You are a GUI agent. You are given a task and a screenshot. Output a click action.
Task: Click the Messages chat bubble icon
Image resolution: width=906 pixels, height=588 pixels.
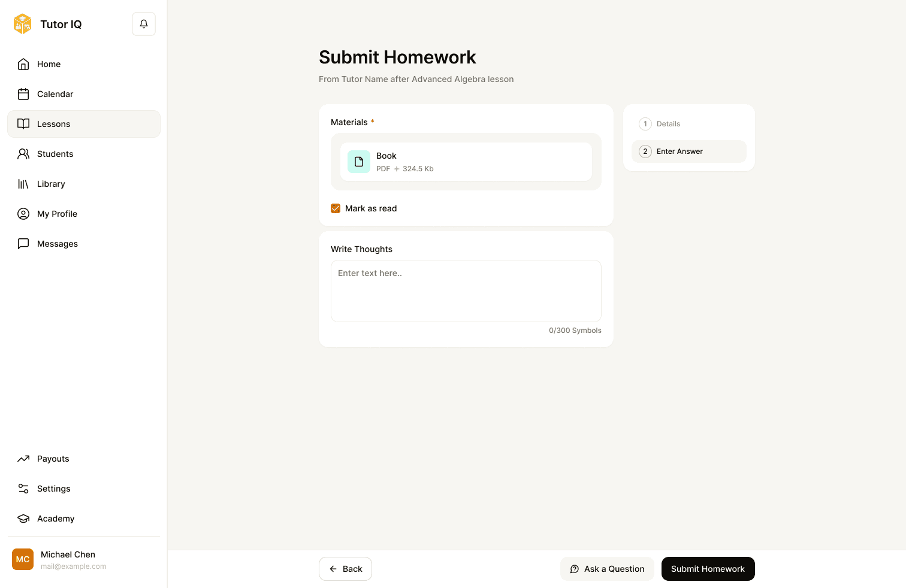tap(23, 244)
